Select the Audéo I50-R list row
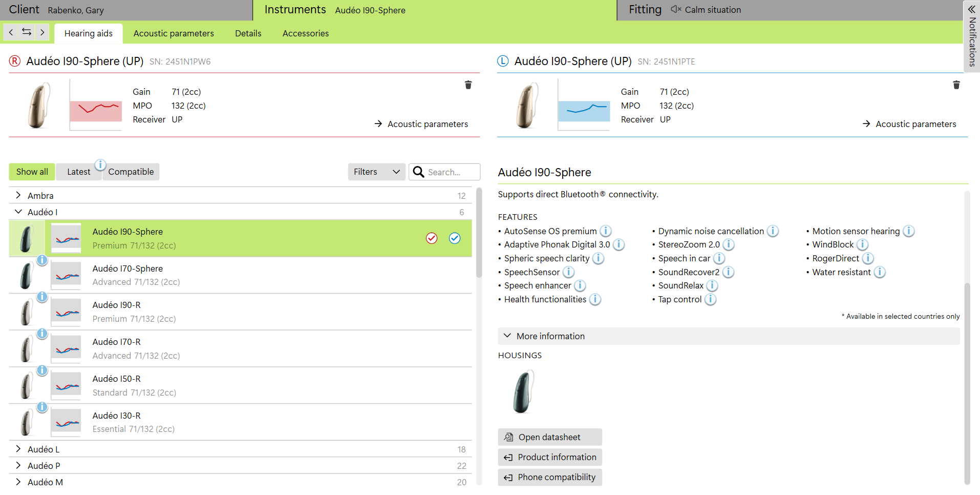Image resolution: width=980 pixels, height=495 pixels. [x=240, y=385]
